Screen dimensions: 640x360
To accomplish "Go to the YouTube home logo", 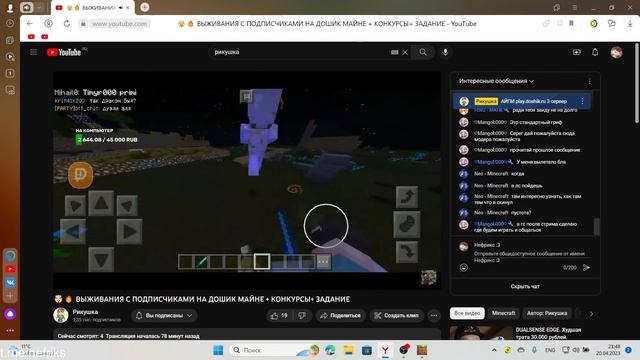I will click(x=64, y=52).
